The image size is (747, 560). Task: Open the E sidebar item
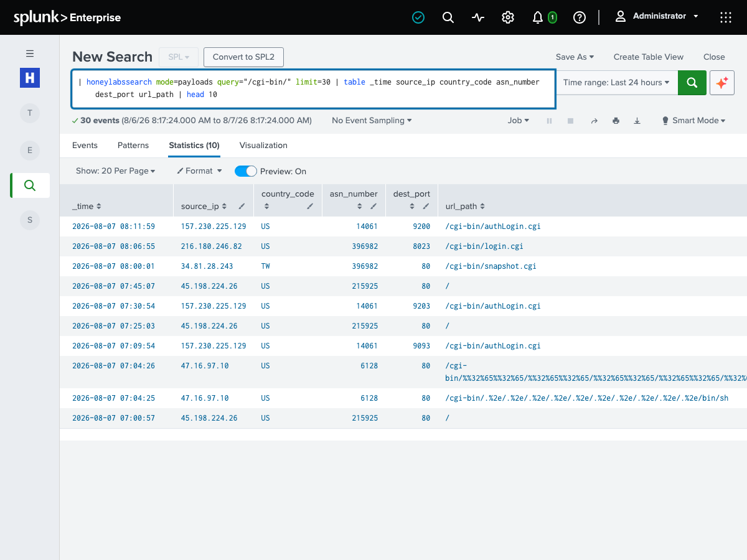pos(29,150)
